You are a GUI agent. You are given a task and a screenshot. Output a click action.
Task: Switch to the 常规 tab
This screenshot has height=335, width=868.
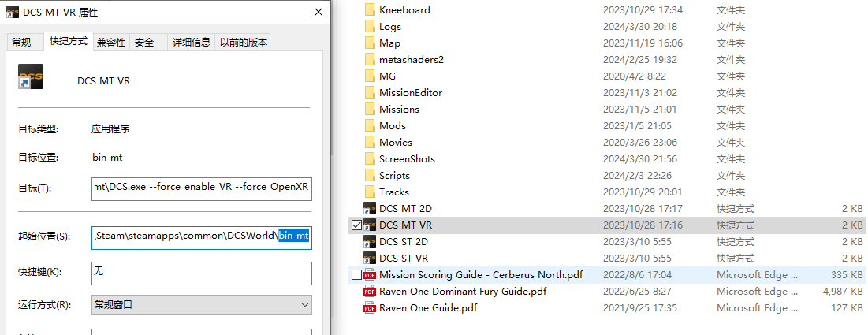click(x=21, y=42)
